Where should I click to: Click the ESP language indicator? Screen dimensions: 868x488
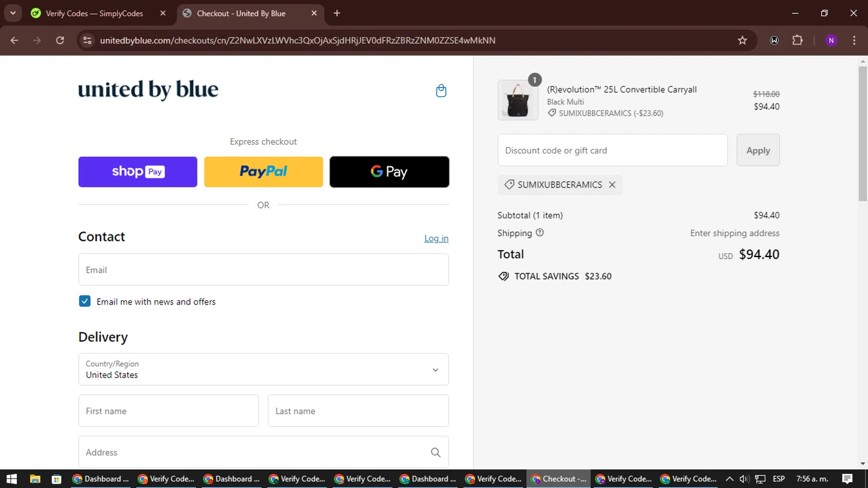point(779,479)
